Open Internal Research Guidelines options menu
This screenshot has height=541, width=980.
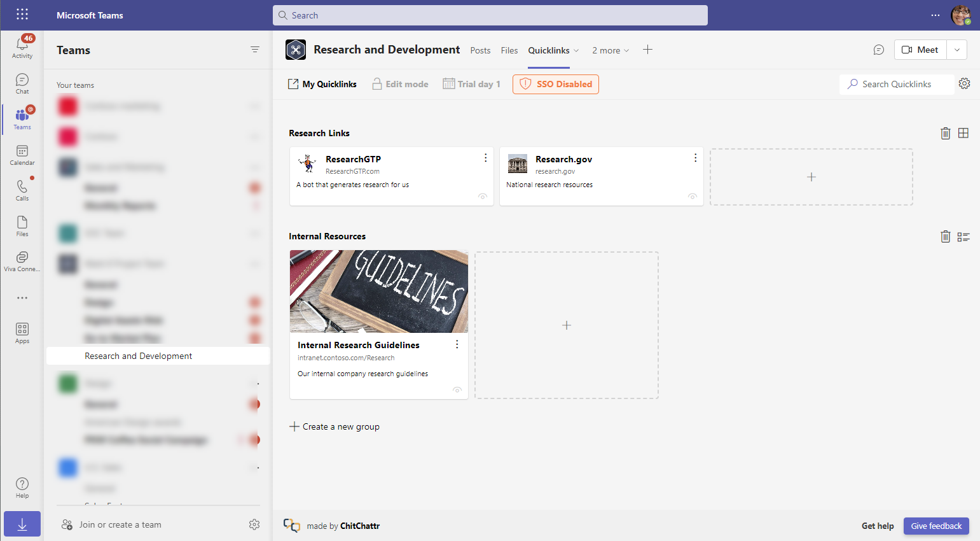(457, 344)
